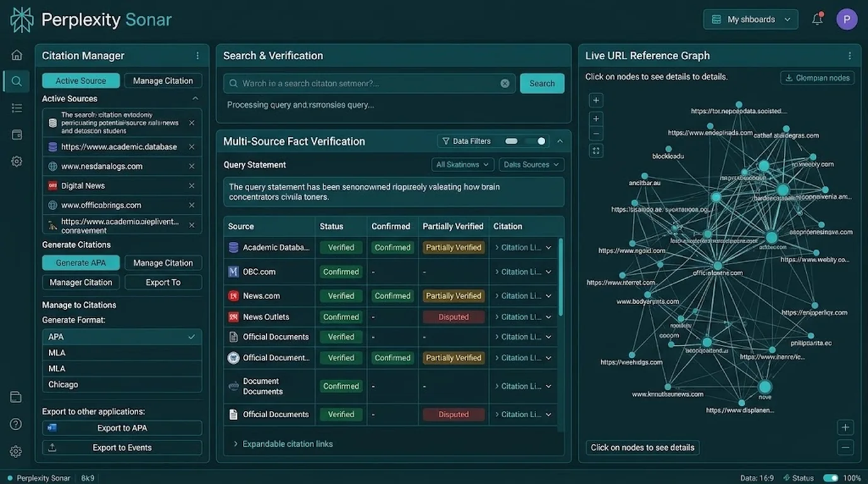Click the fit-to-screen graph icon

click(x=596, y=151)
